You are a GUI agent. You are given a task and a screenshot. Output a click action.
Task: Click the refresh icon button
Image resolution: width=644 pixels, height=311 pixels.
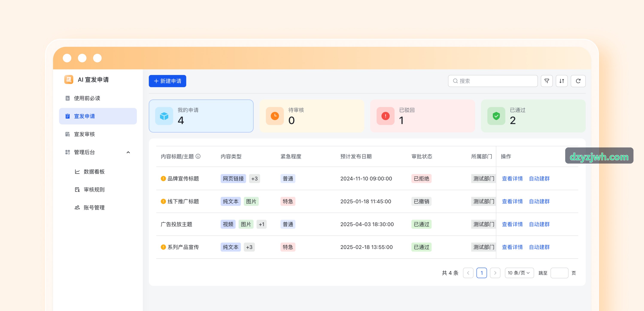(578, 81)
